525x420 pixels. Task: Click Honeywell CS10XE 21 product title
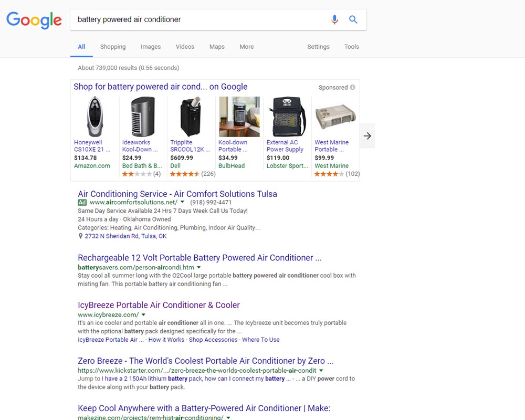[x=92, y=146]
